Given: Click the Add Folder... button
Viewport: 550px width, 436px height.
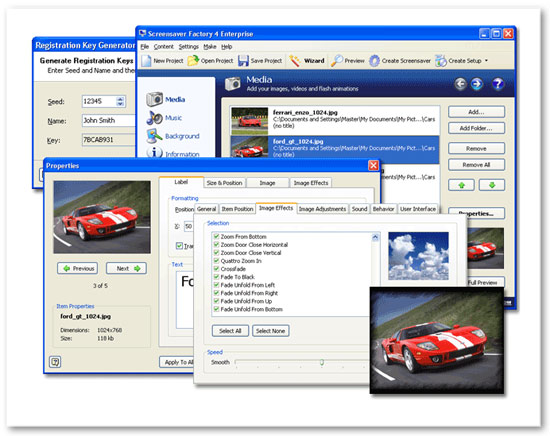Looking at the screenshot, I should point(476,128).
